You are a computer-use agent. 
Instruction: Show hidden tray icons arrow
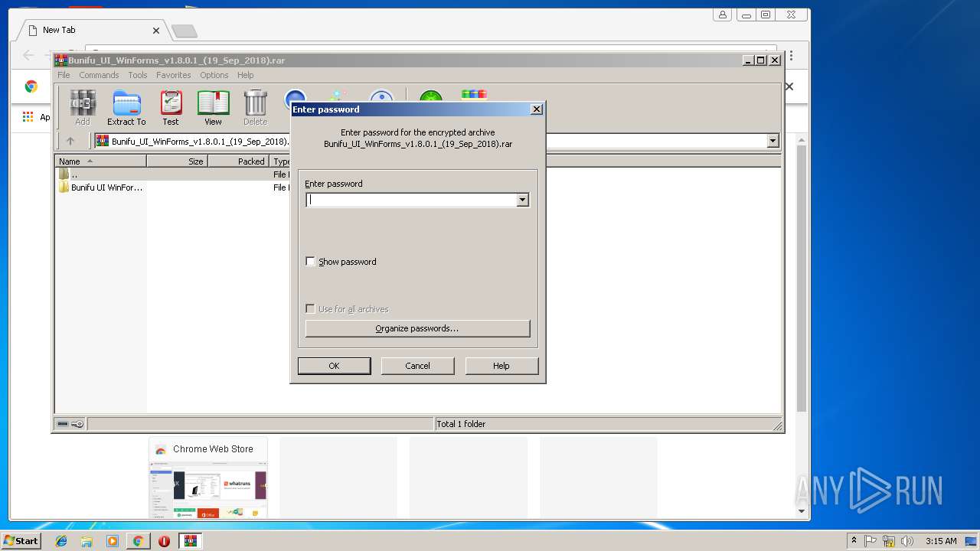tap(854, 541)
